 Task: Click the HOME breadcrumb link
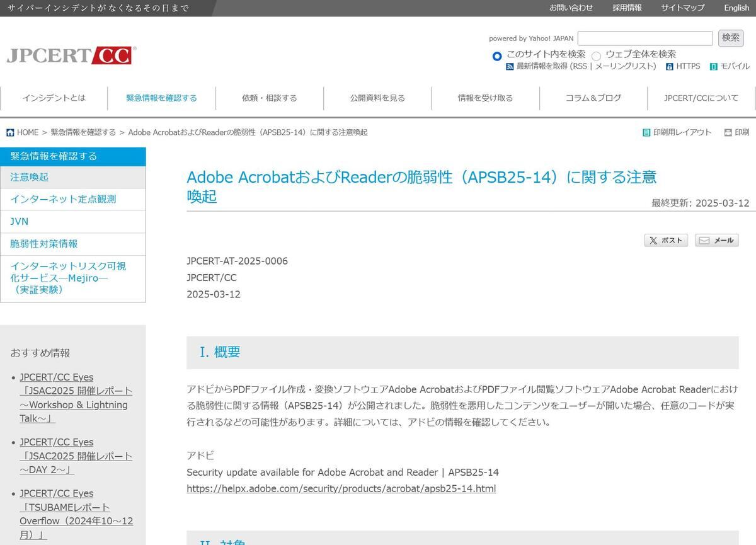coord(28,132)
